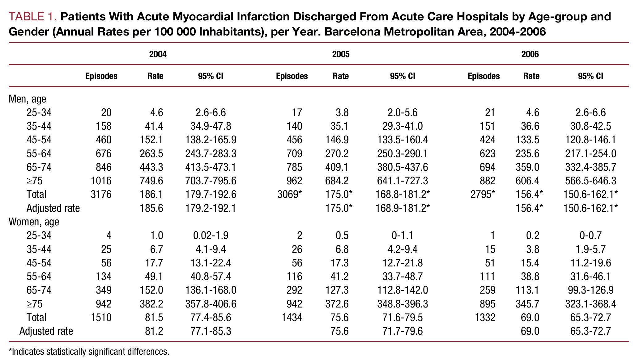Click the 382.2 rate value
This screenshot has height=364, width=635.
click(x=151, y=304)
